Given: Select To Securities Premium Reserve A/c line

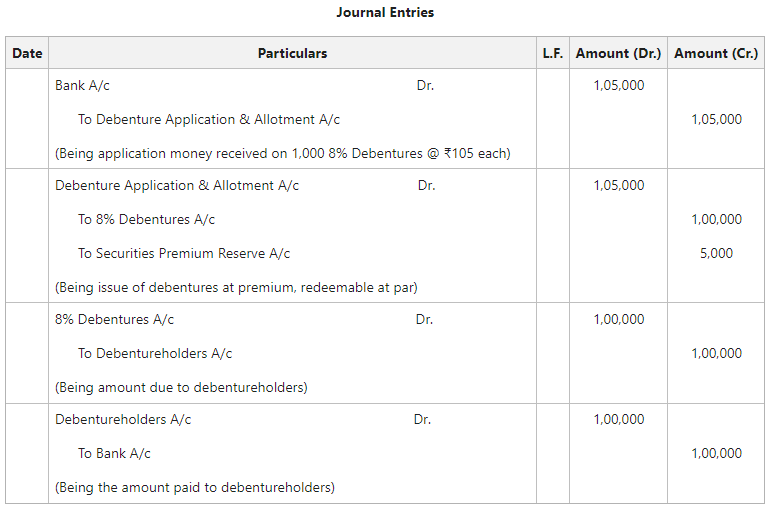Looking at the screenshot, I should (x=184, y=254).
